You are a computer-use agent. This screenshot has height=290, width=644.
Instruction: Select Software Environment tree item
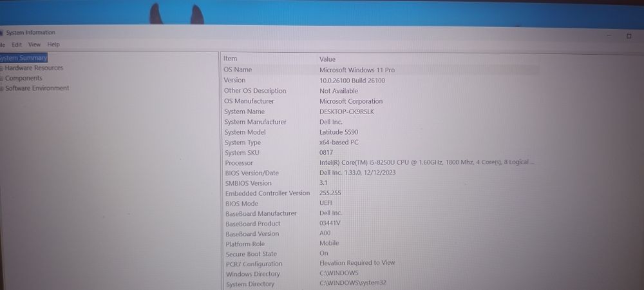pyautogui.click(x=37, y=88)
